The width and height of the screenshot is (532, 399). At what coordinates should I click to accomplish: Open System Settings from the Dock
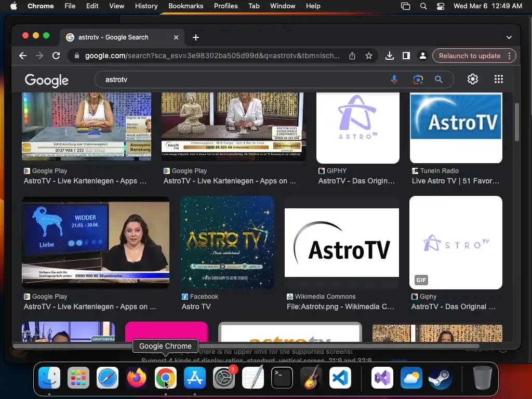click(x=224, y=378)
